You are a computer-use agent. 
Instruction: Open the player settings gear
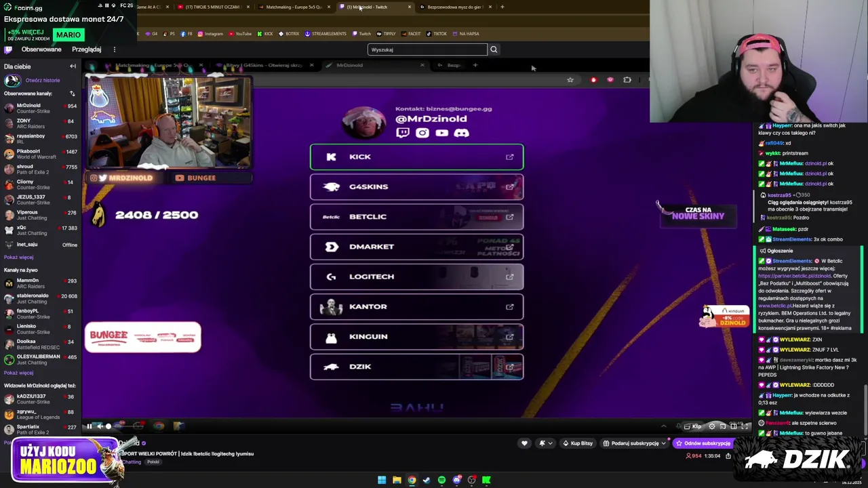[712, 426]
